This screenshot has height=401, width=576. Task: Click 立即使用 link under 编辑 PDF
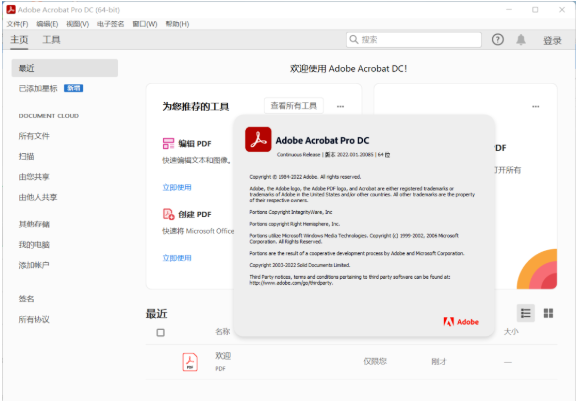[177, 187]
